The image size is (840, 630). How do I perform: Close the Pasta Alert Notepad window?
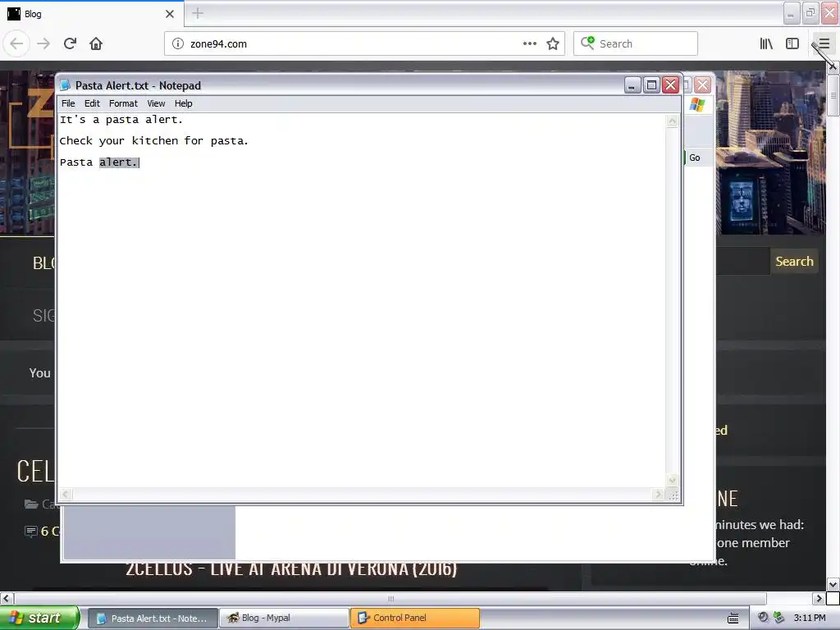[670, 85]
